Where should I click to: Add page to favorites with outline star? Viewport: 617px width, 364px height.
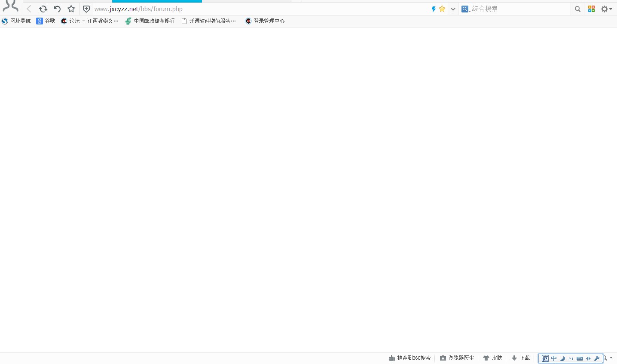tap(71, 9)
